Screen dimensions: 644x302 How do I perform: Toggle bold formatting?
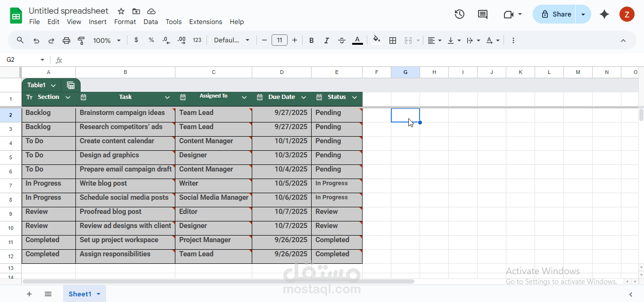tap(311, 41)
